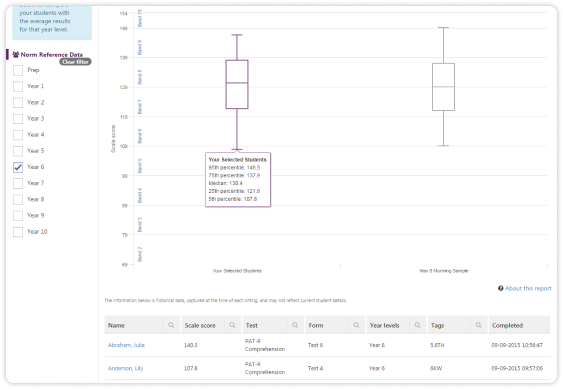This screenshot has height=389, width=563.
Task: Click the About this report question icon
Action: coord(501,288)
